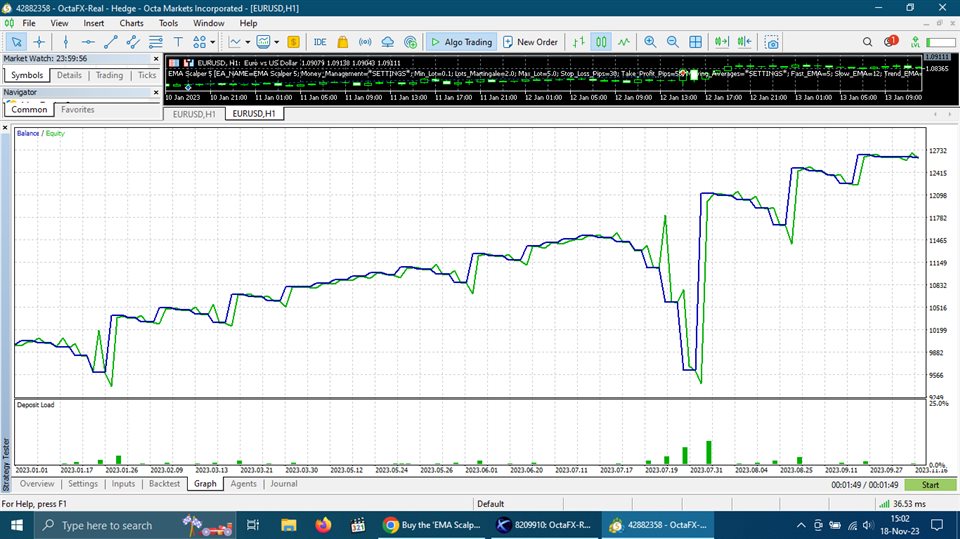Click the Windows search box
Viewport: 960px width, 539px height.
click(x=135, y=526)
